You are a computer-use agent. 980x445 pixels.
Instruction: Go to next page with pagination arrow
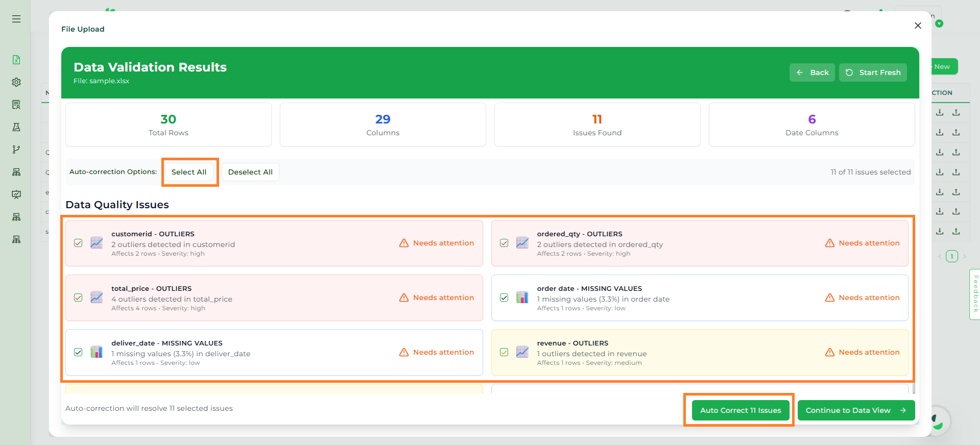pos(965,256)
